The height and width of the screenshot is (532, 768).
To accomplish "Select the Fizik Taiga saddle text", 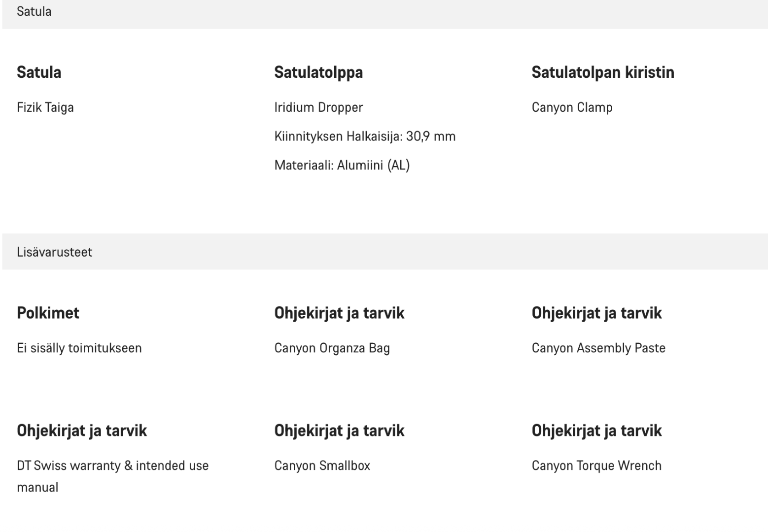I will [45, 107].
